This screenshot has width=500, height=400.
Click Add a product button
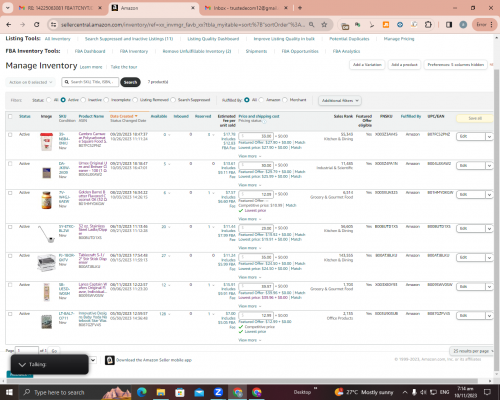pos(404,65)
